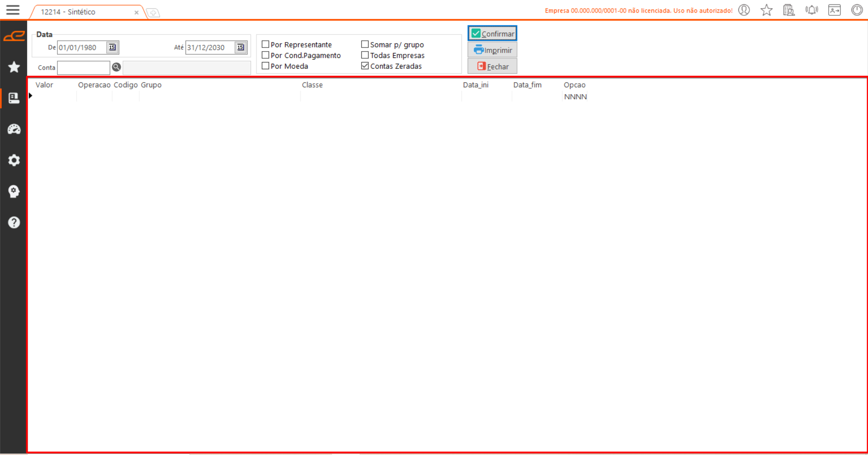Open user profile icon in top bar
The height and width of the screenshot is (455, 868).
tap(744, 10)
